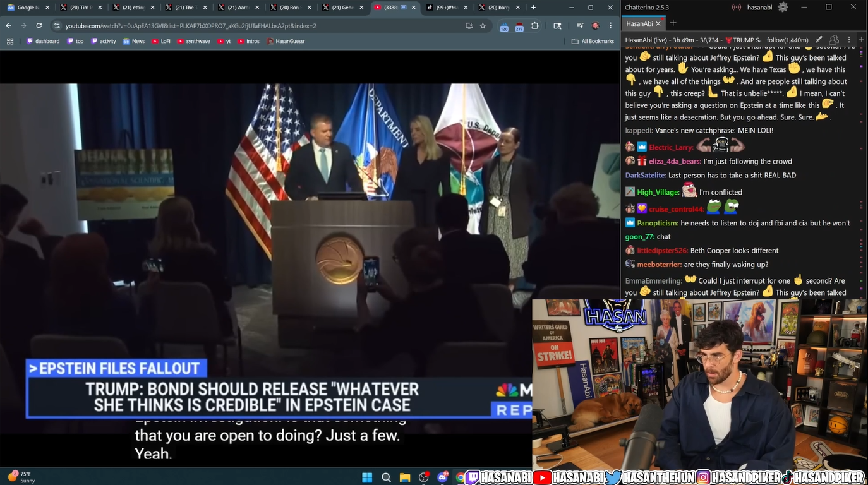Open the News bookmark
The height and width of the screenshot is (485, 868).
click(x=134, y=41)
